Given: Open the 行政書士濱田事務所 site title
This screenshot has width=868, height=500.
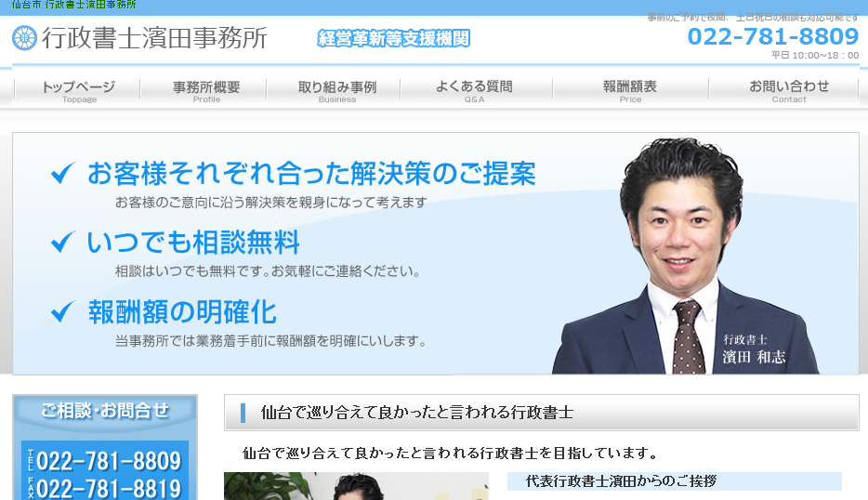Looking at the screenshot, I should (x=155, y=38).
